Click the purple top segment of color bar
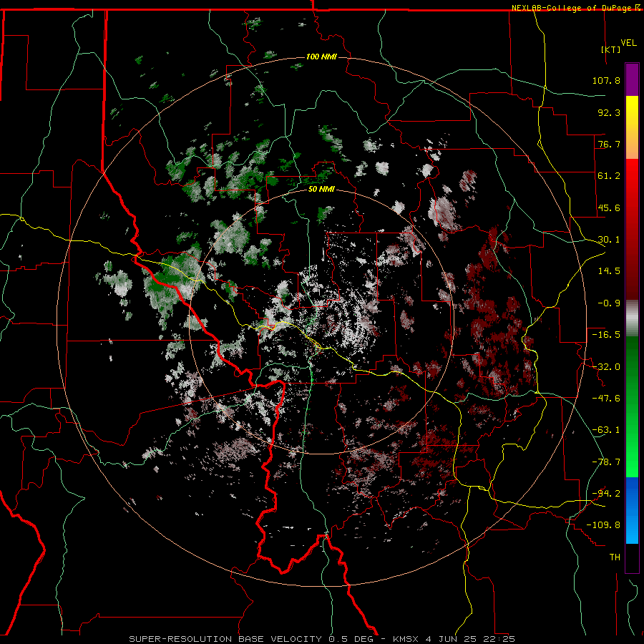This screenshot has width=644, height=644. 632,79
